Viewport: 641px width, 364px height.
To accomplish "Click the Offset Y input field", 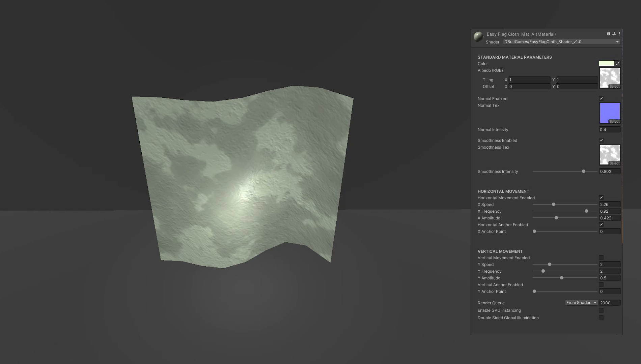I will 577,87.
